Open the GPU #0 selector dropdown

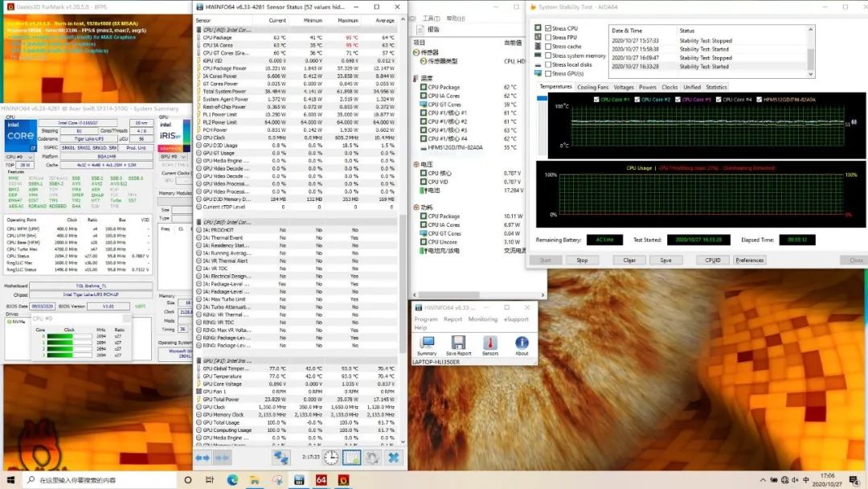[173, 157]
